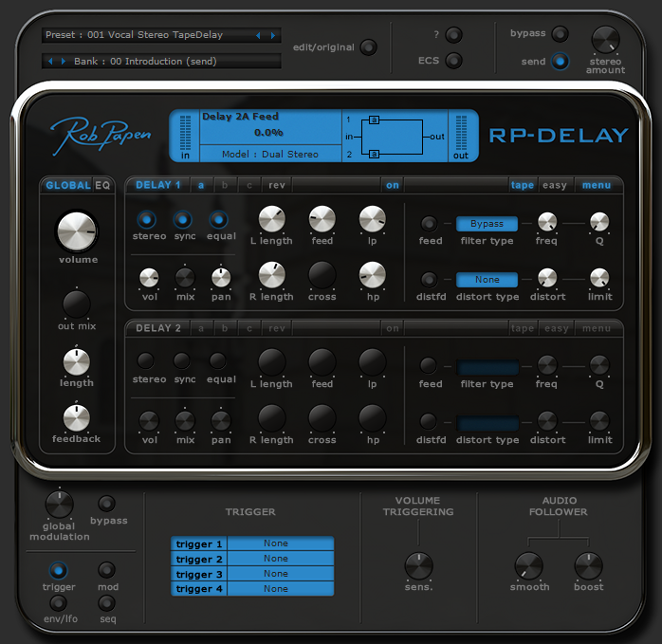Select Delay 1 rev tab
The image size is (662, 644).
click(x=277, y=185)
